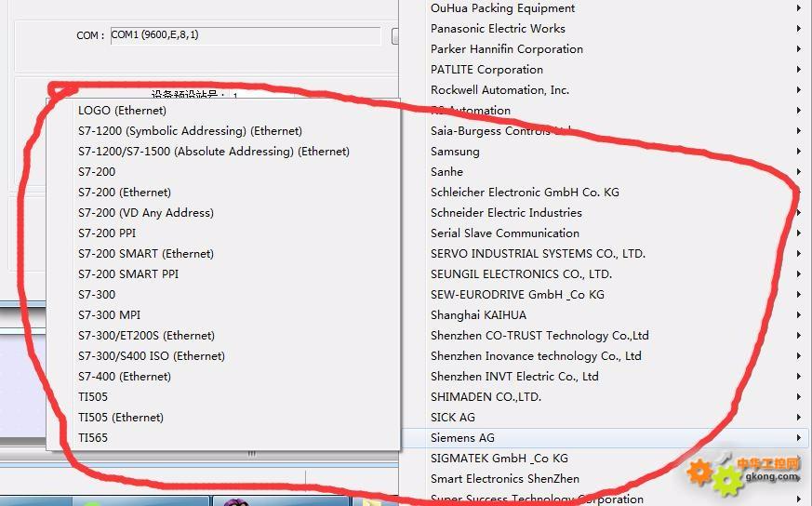The image size is (812, 506).
Task: Expand arrow beside Samsung
Action: 799,152
